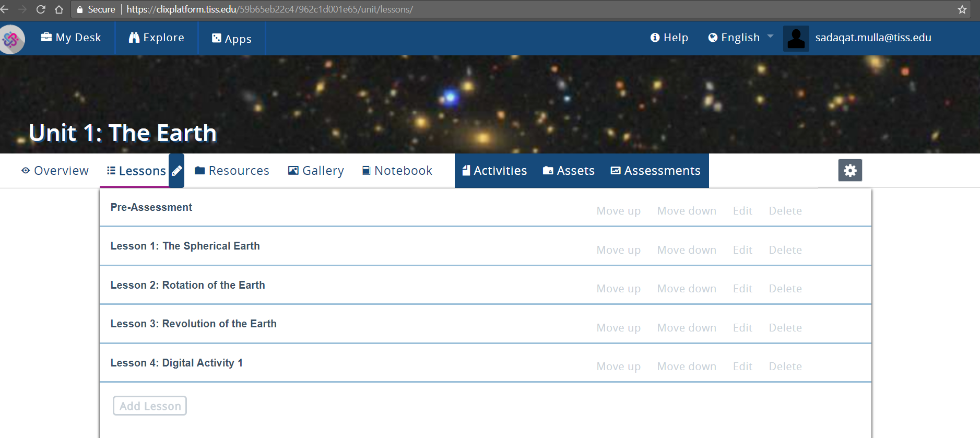
Task: Switch to the Overview tab
Action: 55,171
